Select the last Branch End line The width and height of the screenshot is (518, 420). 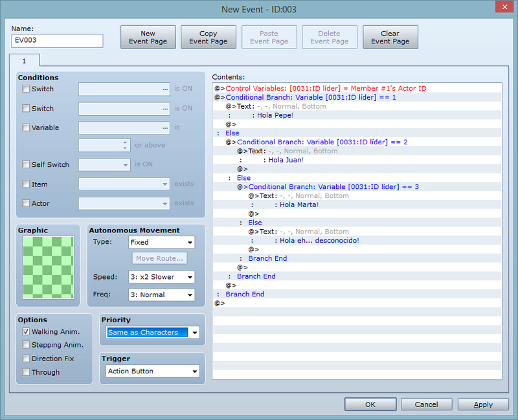pos(357,294)
